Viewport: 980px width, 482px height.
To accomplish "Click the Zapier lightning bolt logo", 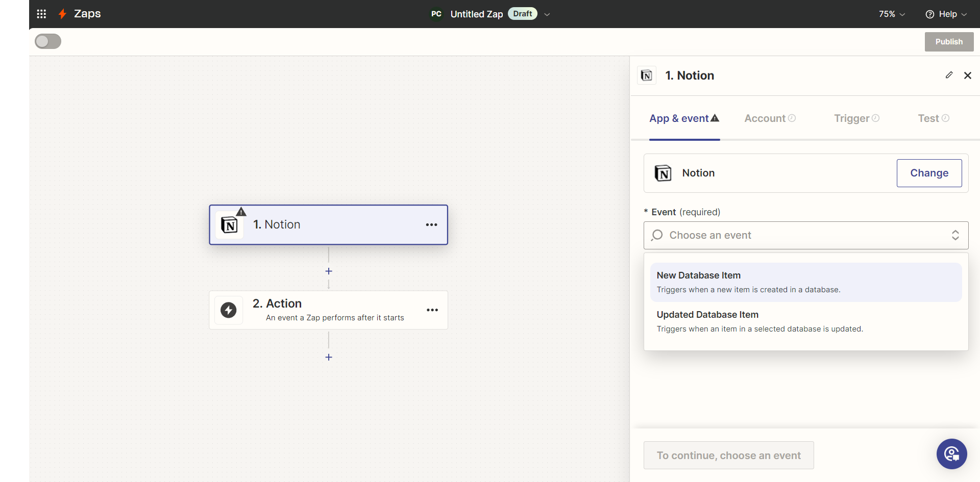I will 62,14.
